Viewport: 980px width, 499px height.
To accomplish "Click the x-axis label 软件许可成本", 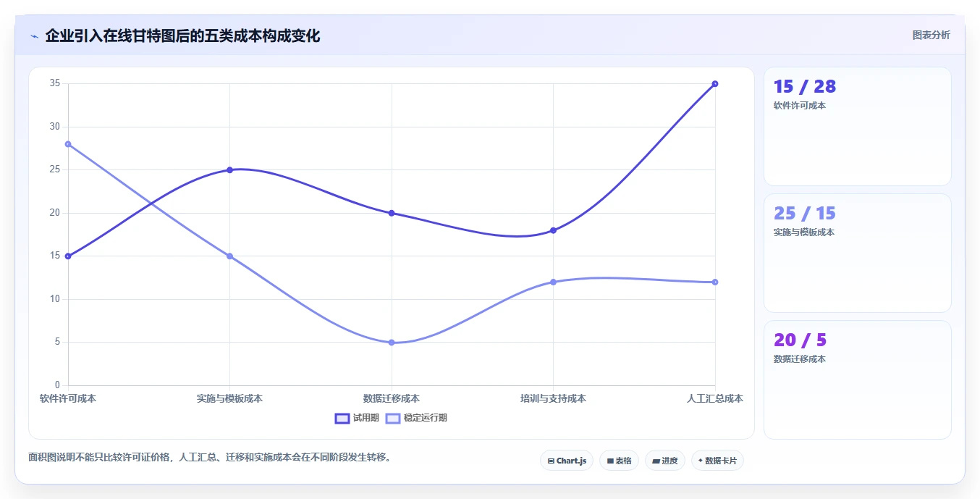I will [x=68, y=398].
